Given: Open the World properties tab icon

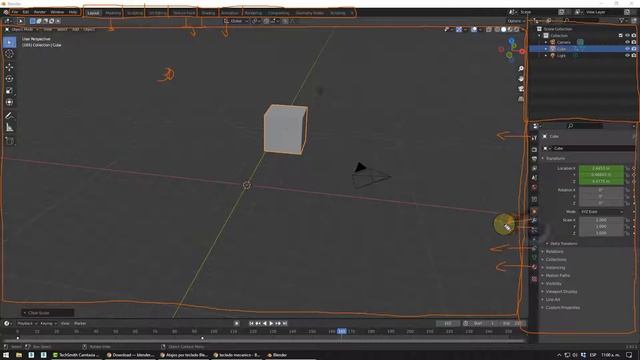Looking at the screenshot, I should (534, 187).
